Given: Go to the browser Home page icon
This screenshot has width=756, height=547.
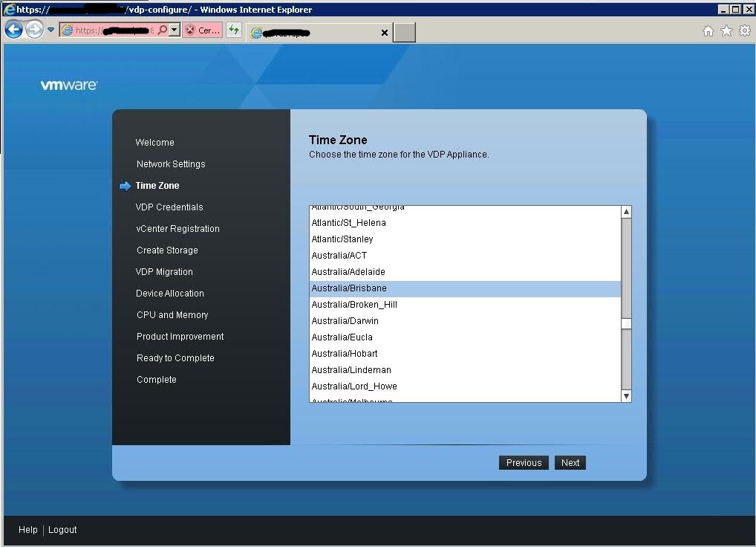Looking at the screenshot, I should [x=708, y=31].
